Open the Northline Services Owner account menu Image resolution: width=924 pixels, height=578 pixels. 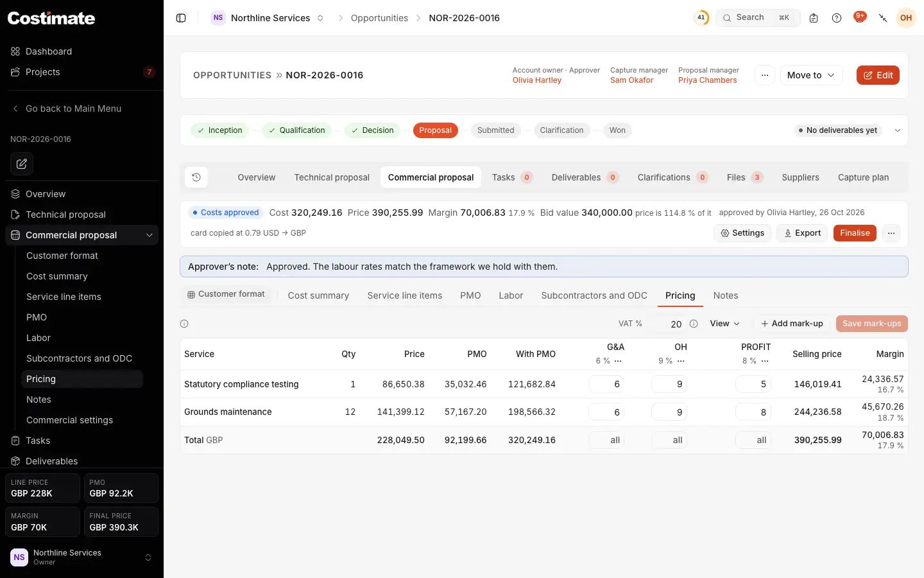81,557
